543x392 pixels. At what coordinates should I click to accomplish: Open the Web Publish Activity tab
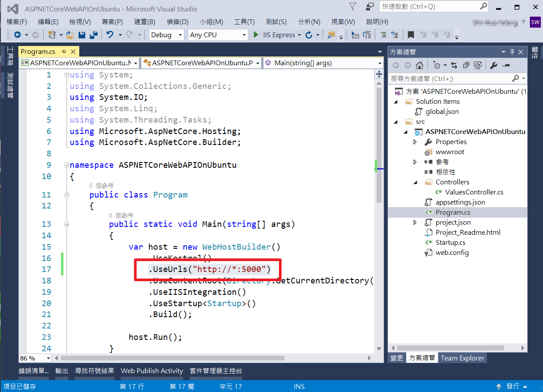click(152, 371)
